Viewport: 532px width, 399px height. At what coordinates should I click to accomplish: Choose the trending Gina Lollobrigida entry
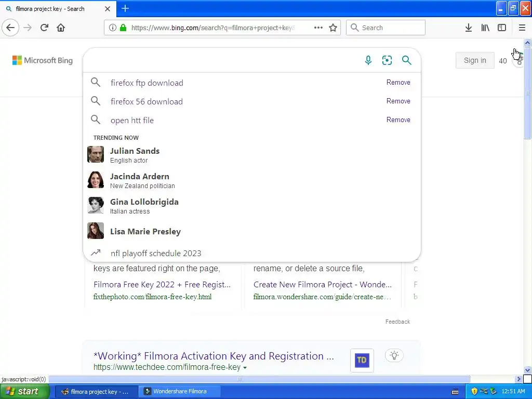click(x=252, y=206)
